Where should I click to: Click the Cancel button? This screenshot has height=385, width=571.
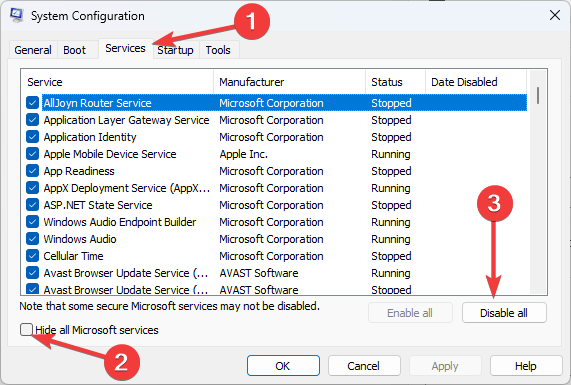364,366
